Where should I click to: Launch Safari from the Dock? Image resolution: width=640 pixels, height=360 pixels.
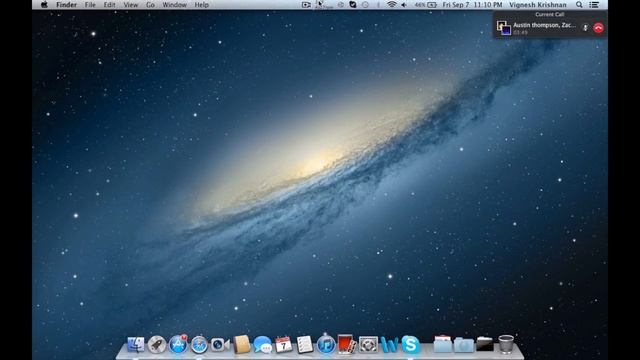pyautogui.click(x=199, y=345)
